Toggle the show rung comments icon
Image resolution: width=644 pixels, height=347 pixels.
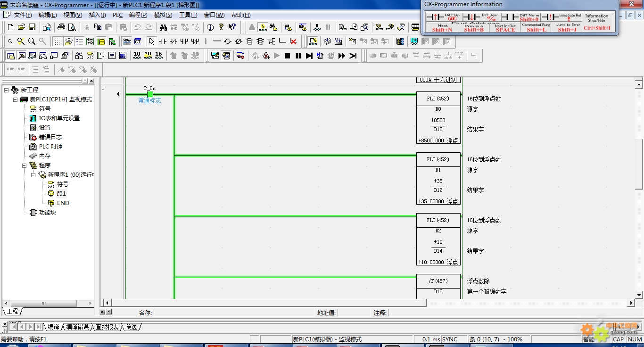point(69,41)
